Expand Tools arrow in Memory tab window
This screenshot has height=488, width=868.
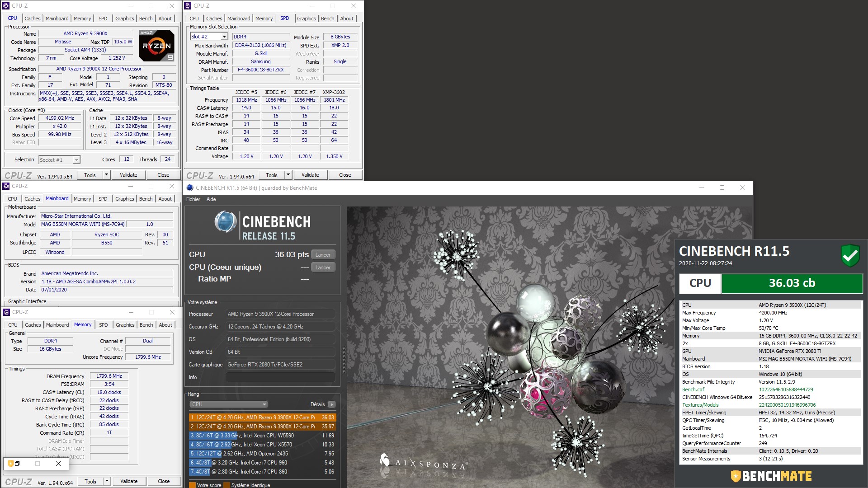pos(107,481)
